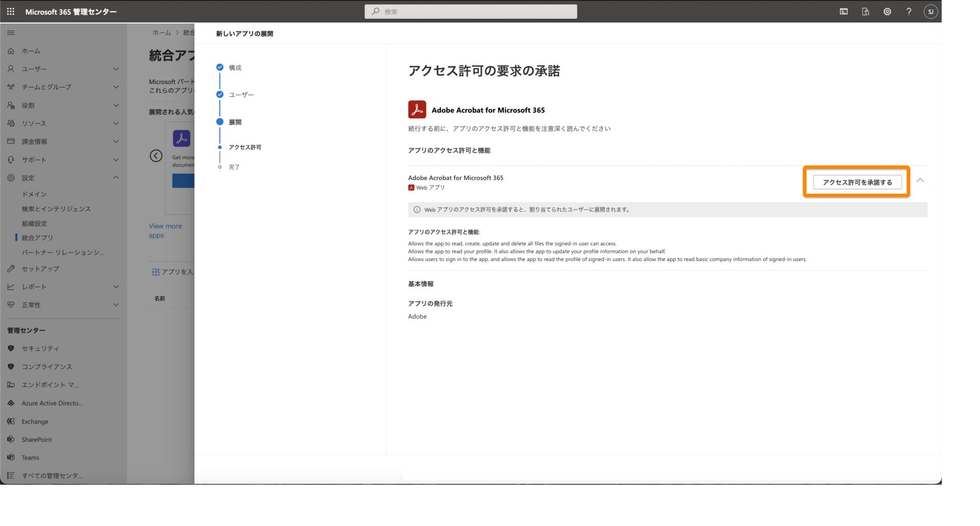Viewport: 980px width, 526px height.
Task: Open セキュリティ admin center
Action: (40, 348)
